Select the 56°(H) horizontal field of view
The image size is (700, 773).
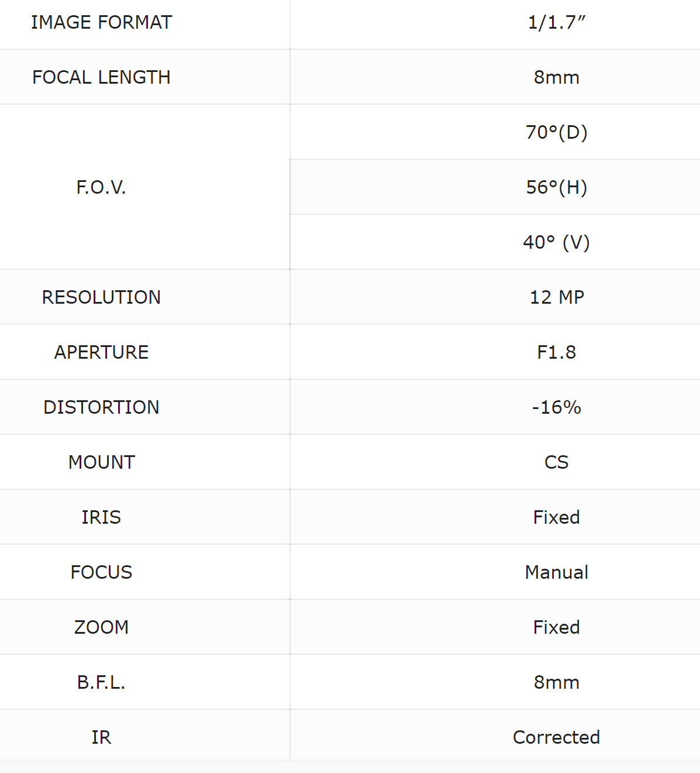(x=556, y=187)
